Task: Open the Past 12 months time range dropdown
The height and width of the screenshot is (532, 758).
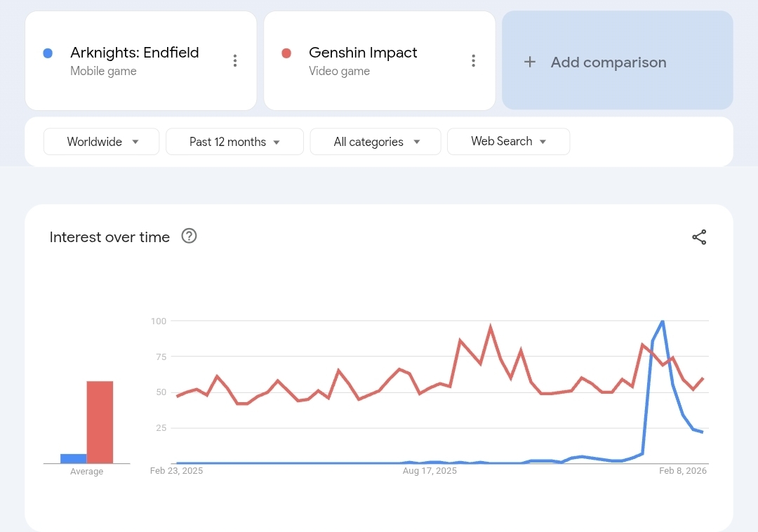Action: pos(234,142)
